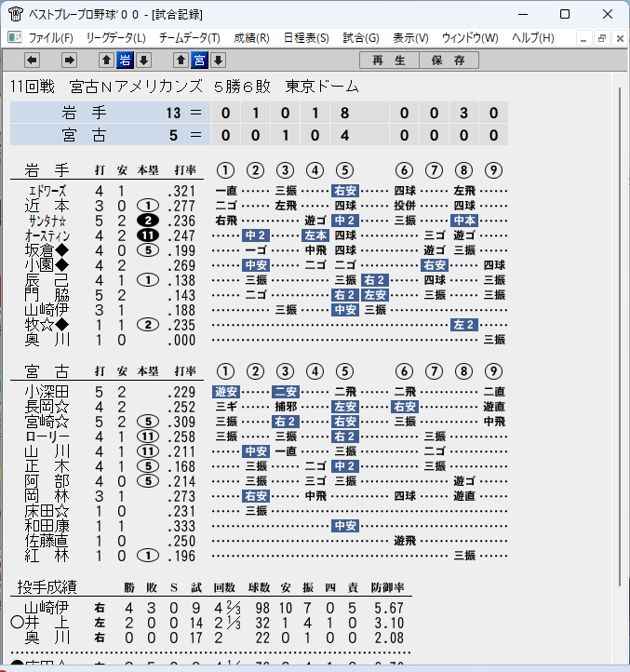
Task: Select 小深田 遊安 result in 1st inning
Action: [x=226, y=392]
